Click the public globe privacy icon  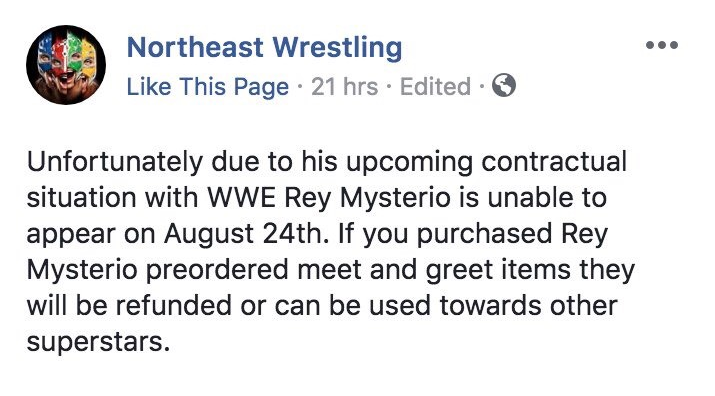point(504,85)
